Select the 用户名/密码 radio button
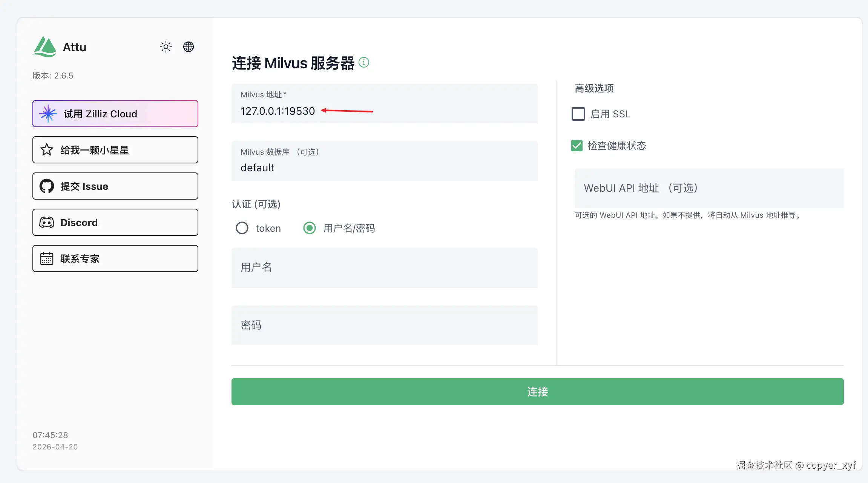This screenshot has height=483, width=868. [310, 228]
